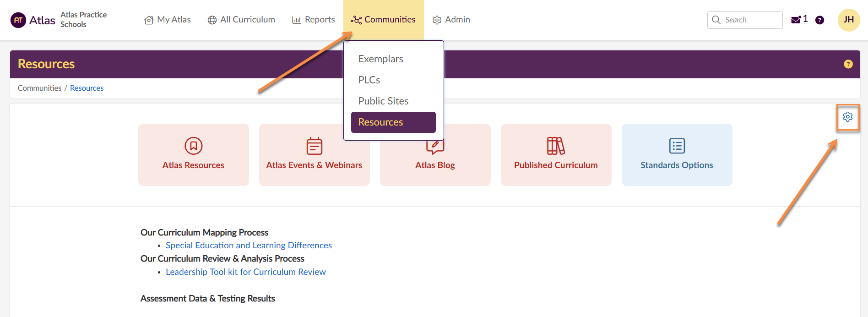Viewport: 868px width, 317px height.
Task: Click into the Search field
Action: [750, 20]
